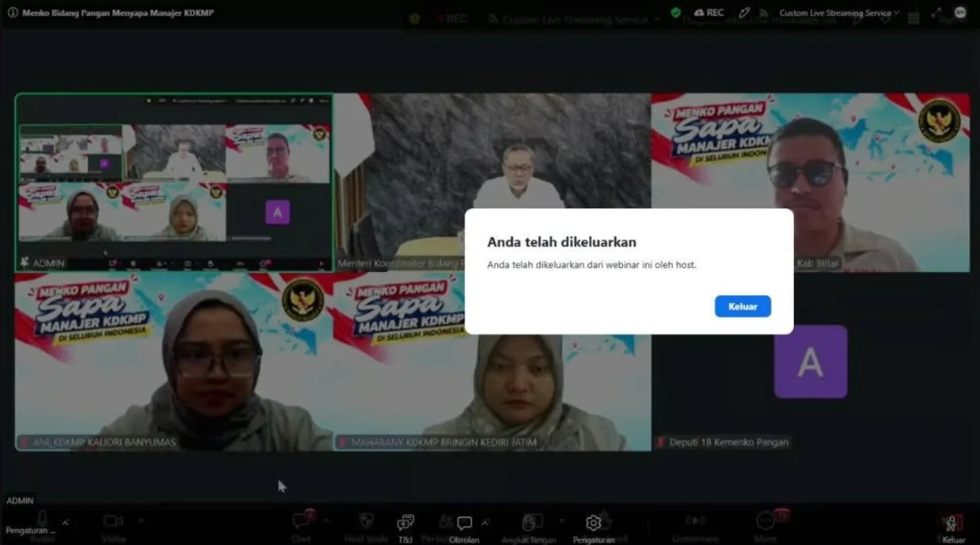Click the fullscreen expand icon
This screenshot has width=980, height=545.
click(937, 13)
